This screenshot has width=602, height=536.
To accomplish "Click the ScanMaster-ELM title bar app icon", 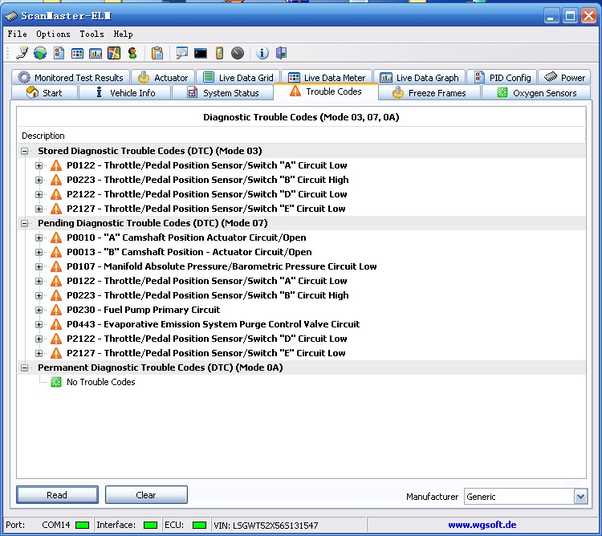I will 11,16.
